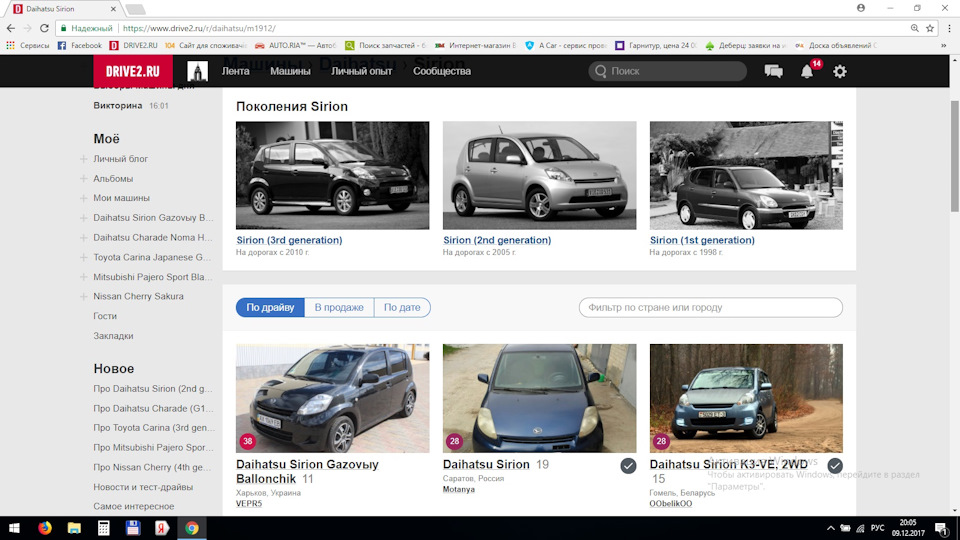
Task: Go back with browser back arrow
Action: (x=10, y=28)
